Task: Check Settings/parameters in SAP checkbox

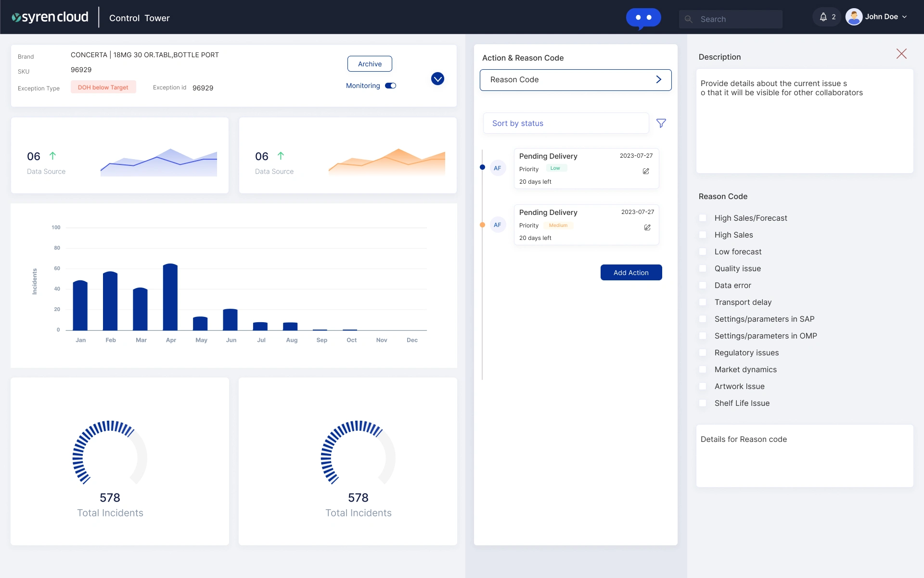Action: click(x=703, y=319)
